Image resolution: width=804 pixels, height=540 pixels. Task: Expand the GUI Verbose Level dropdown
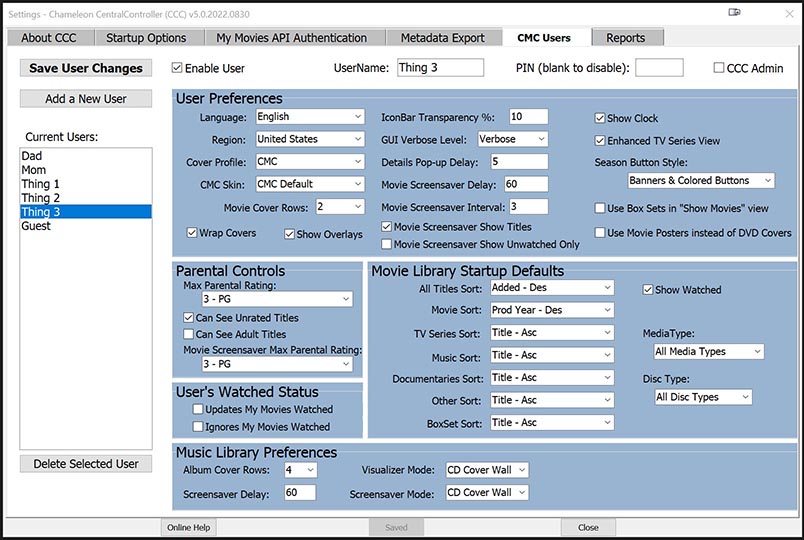coord(512,139)
